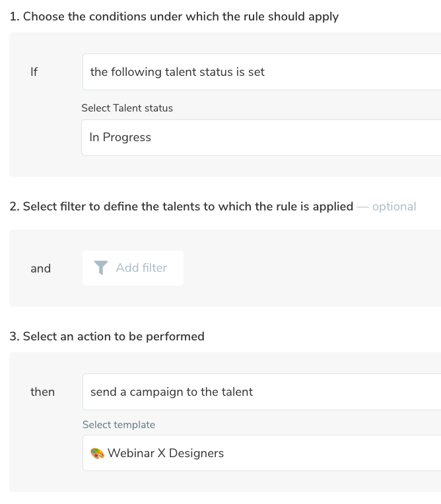The image size is (441, 504).
Task: Expand the In Progress talent status dropdown
Action: coord(261,137)
